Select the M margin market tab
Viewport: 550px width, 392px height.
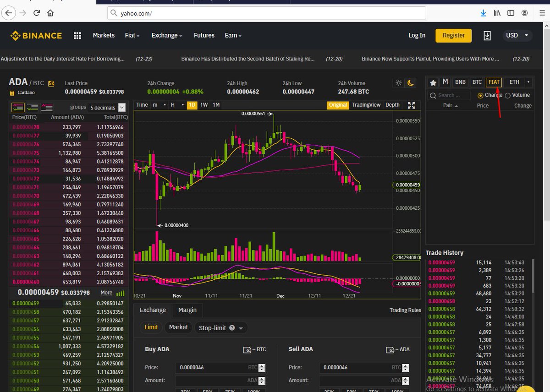coord(445,82)
